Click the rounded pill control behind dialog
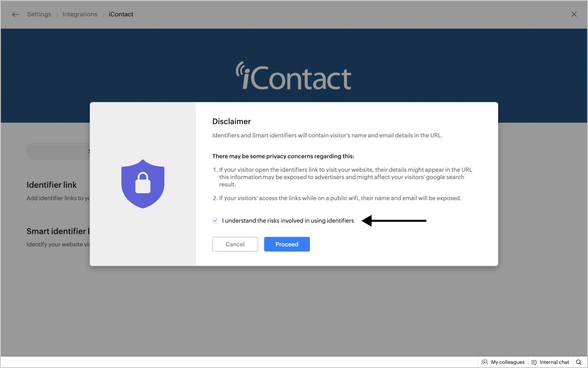 tap(58, 151)
